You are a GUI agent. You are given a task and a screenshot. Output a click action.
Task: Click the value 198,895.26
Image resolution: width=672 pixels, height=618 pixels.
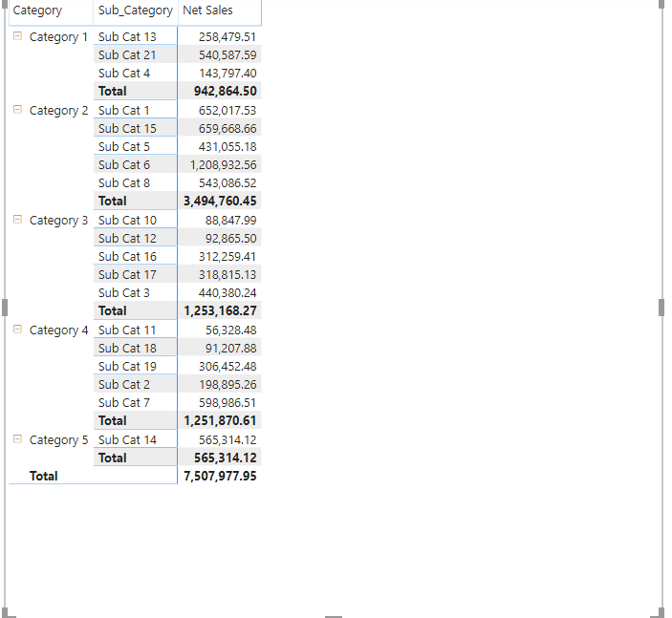pyautogui.click(x=228, y=385)
